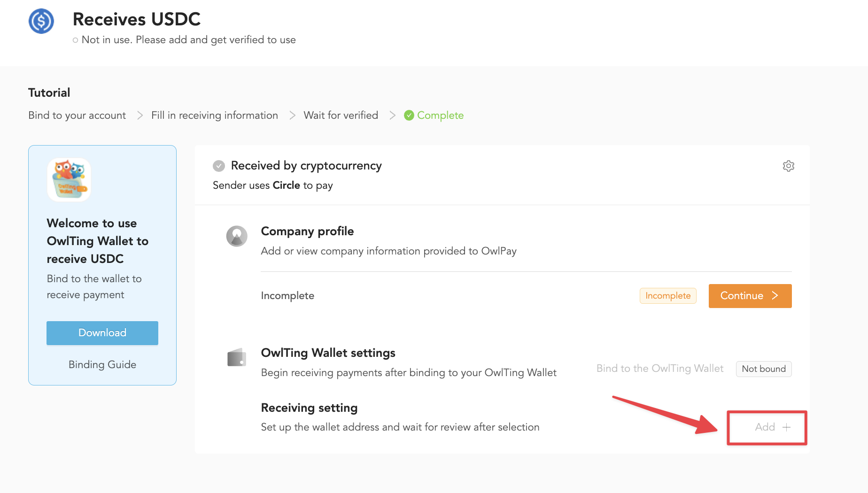The width and height of the screenshot is (868, 493).
Task: Click the Receiving setting heading
Action: tap(309, 408)
